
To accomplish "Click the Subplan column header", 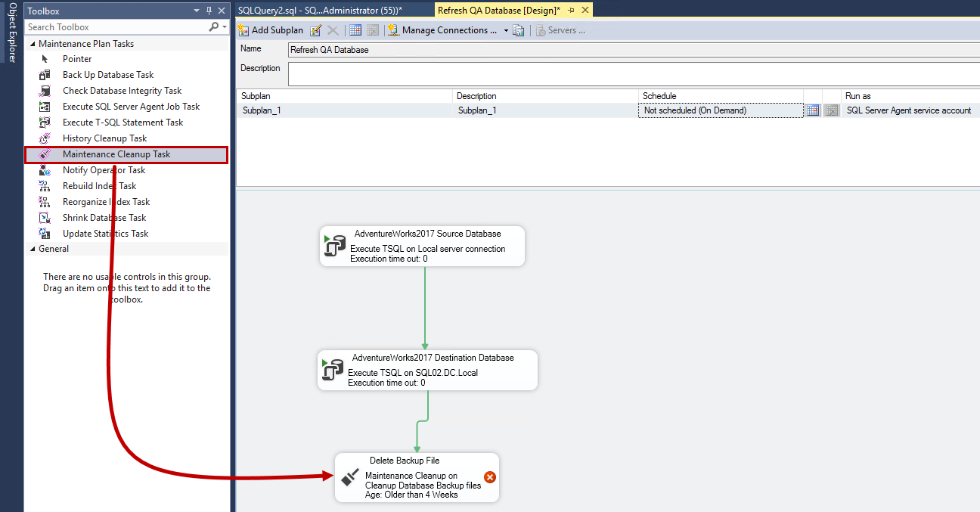I will point(345,96).
